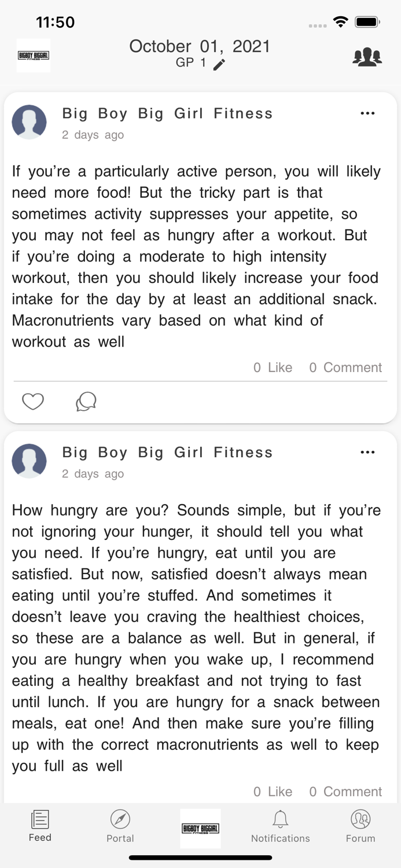This screenshot has width=401, height=868.
Task: Tap 0 Comment on the first post
Action: (345, 367)
